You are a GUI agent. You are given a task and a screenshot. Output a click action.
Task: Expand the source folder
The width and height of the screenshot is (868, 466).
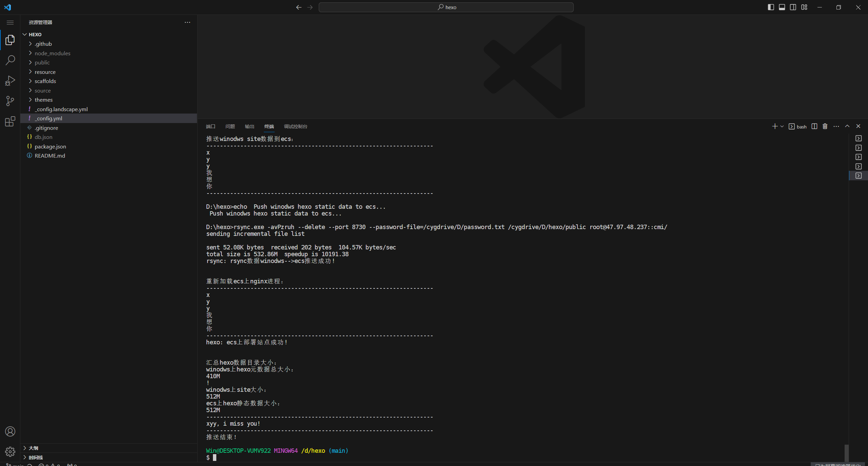(x=108, y=90)
